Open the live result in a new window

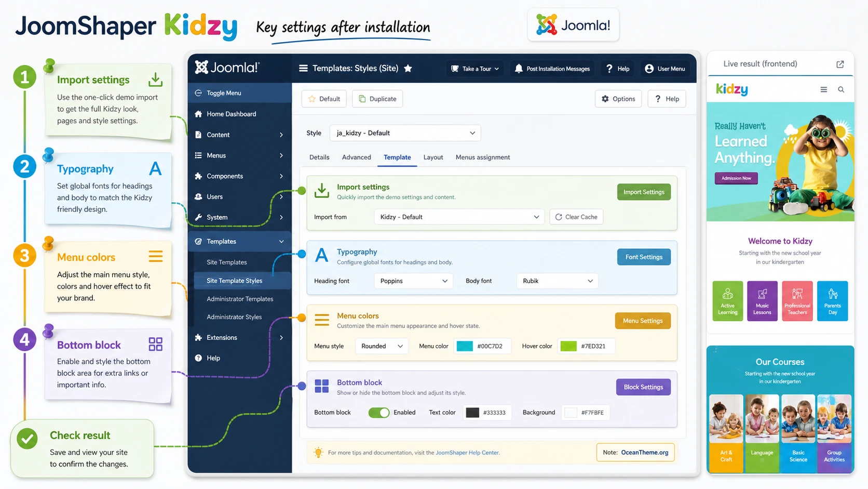click(x=840, y=64)
